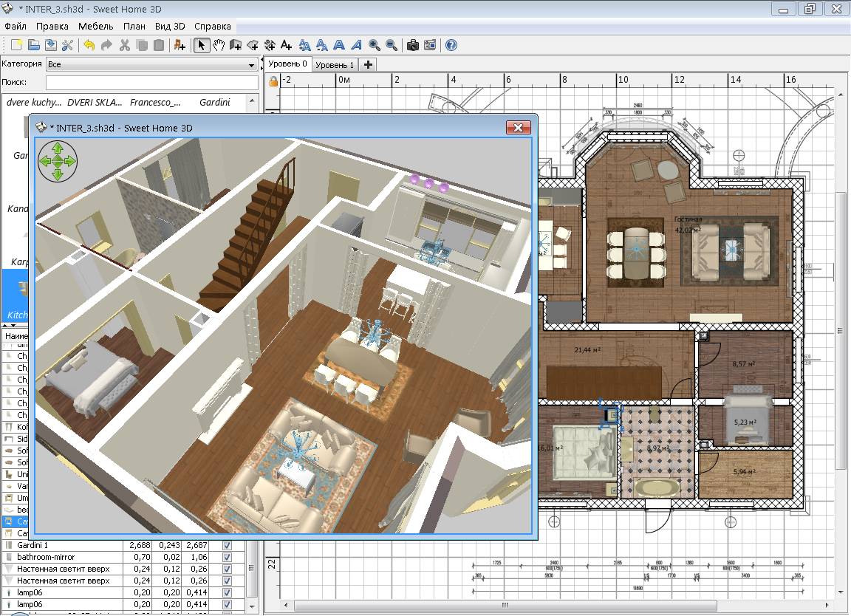Click the Help question mark icon

pos(451,45)
